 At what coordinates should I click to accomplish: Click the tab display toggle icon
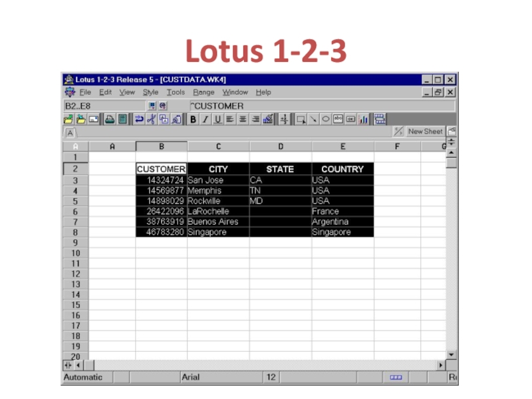452,132
